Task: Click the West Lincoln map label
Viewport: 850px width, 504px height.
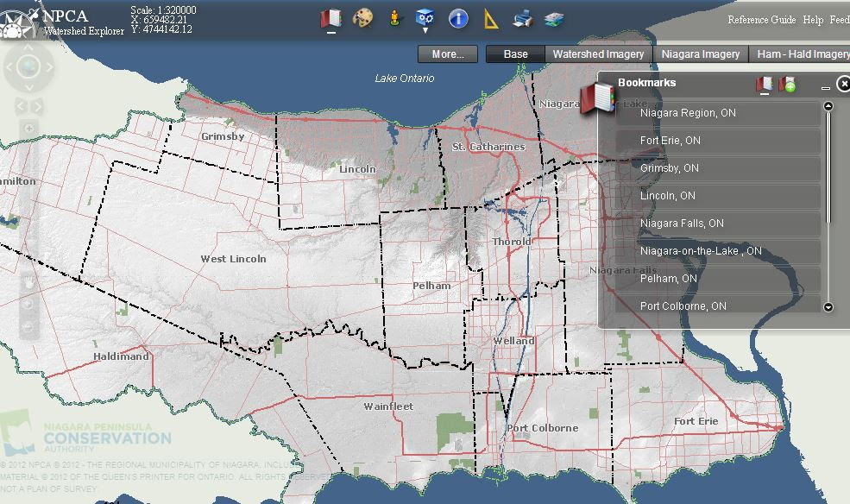Action: pyautogui.click(x=233, y=259)
